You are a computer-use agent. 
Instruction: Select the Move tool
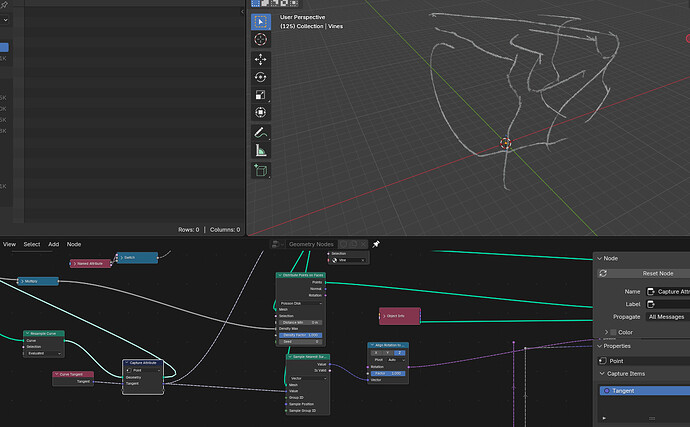[x=261, y=59]
